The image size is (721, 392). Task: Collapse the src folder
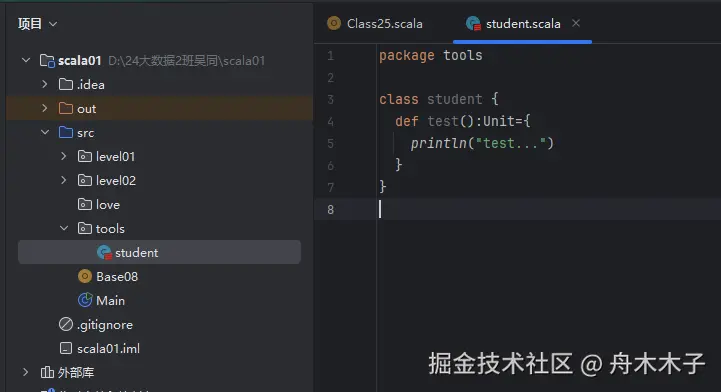pos(45,132)
